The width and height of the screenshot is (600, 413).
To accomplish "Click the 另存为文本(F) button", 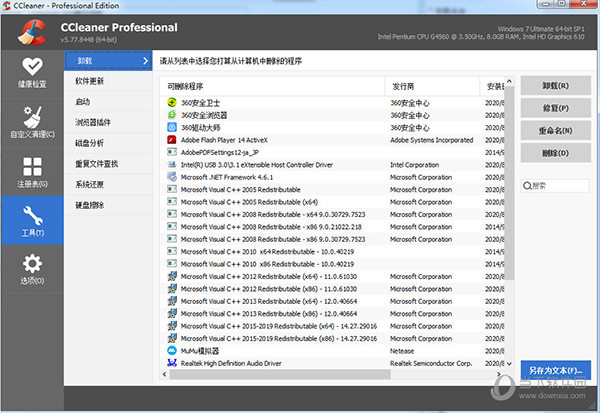I will click(555, 371).
